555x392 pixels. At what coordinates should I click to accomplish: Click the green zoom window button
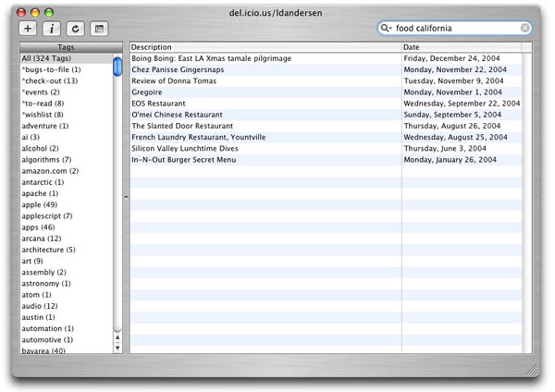pos(49,13)
